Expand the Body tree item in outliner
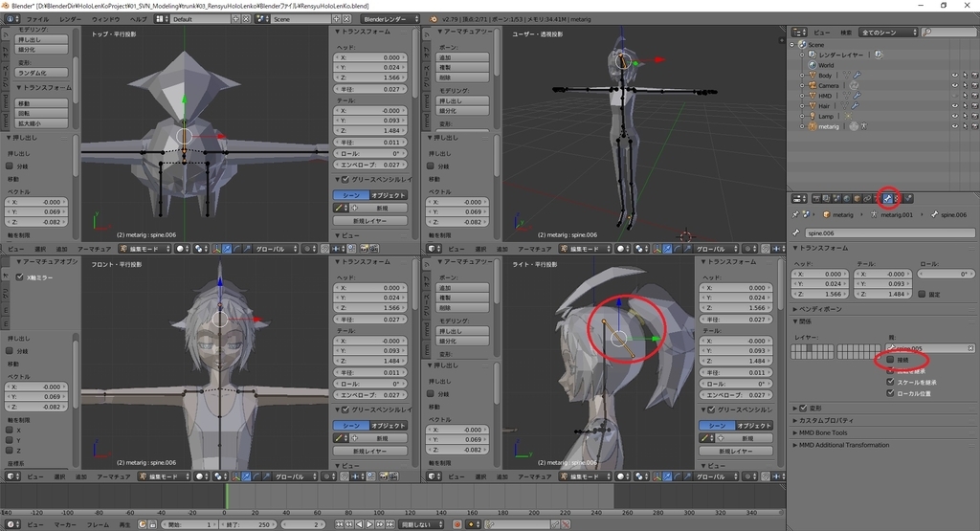Screen dimensions: 980x531 pyautogui.click(x=802, y=75)
